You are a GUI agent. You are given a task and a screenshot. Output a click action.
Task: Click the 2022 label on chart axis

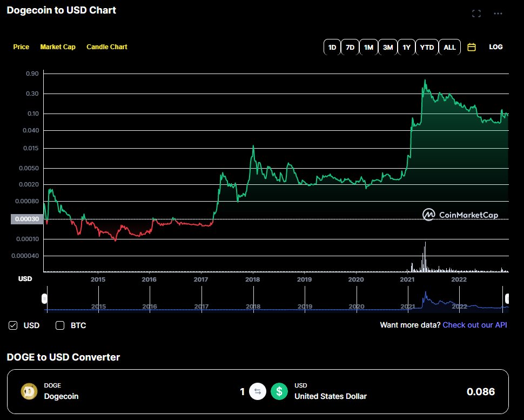point(459,279)
